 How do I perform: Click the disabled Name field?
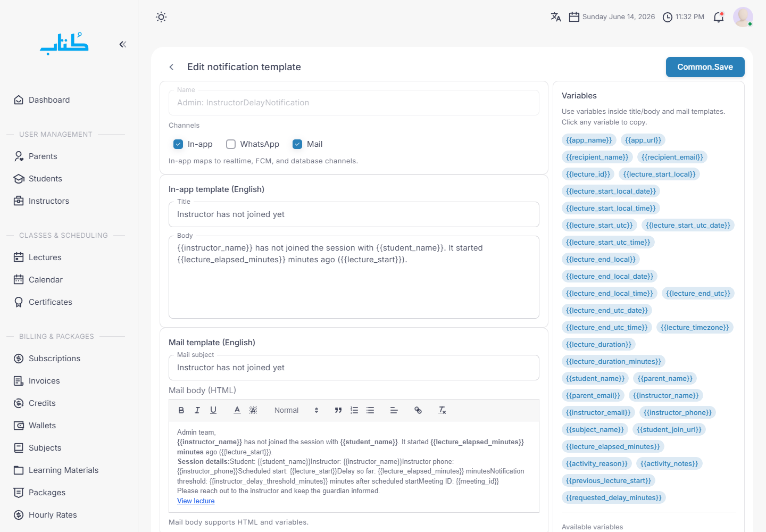(x=354, y=103)
